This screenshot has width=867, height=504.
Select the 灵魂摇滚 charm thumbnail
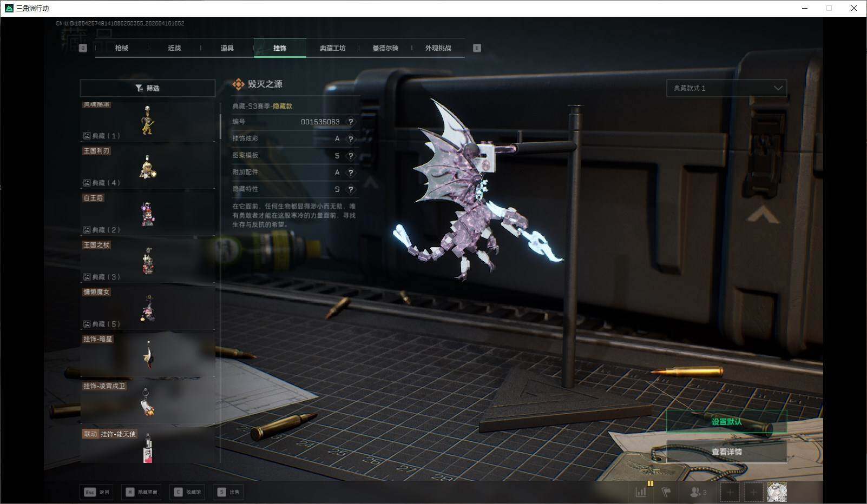[147, 121]
